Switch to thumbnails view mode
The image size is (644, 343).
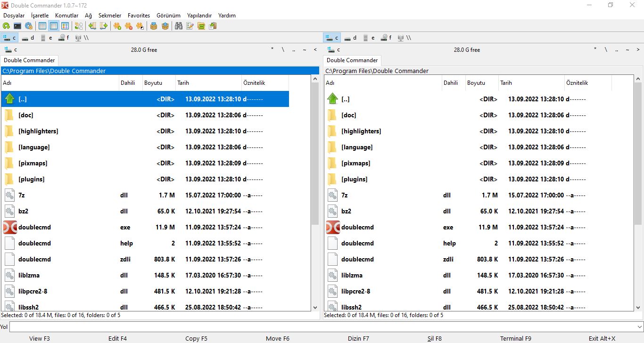pos(65,26)
